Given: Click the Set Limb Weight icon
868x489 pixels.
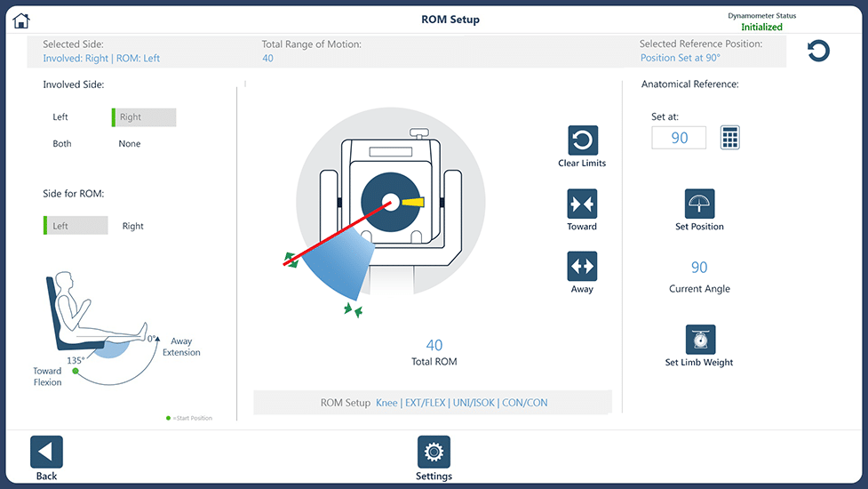Looking at the screenshot, I should (700, 340).
